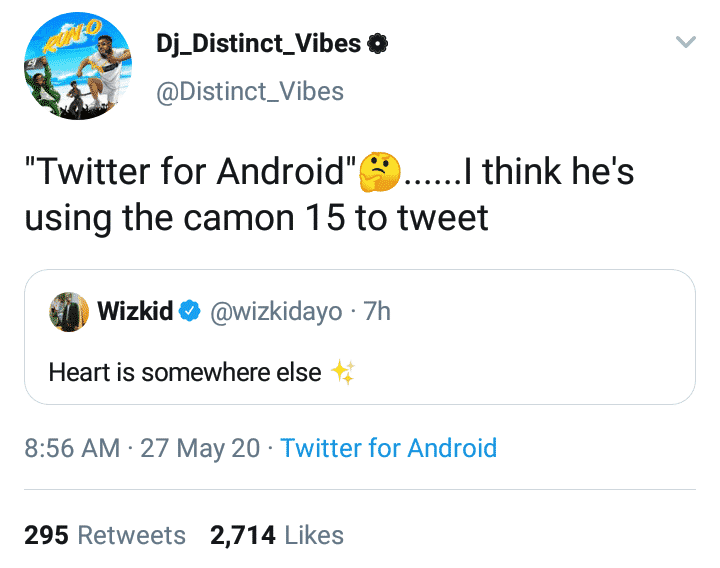The height and width of the screenshot is (568, 720).
Task: Click the badge icon beside Dj_Distinct_Vibes
Action: point(378,44)
